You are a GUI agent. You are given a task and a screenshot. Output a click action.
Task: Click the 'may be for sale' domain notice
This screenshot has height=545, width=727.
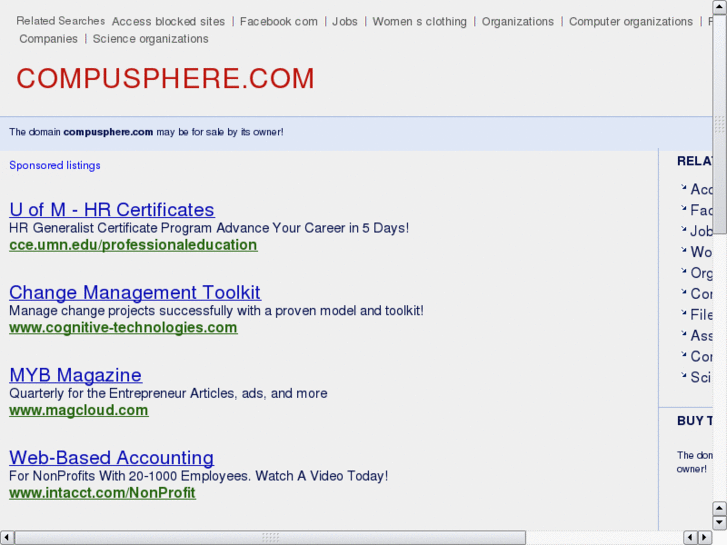point(146,132)
